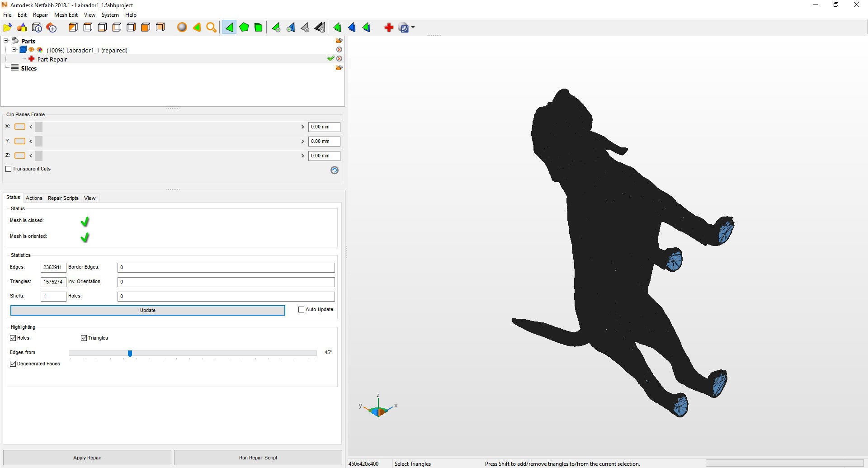The width and height of the screenshot is (868, 468).
Task: Click the Edges from angle slider handle
Action: (x=130, y=353)
